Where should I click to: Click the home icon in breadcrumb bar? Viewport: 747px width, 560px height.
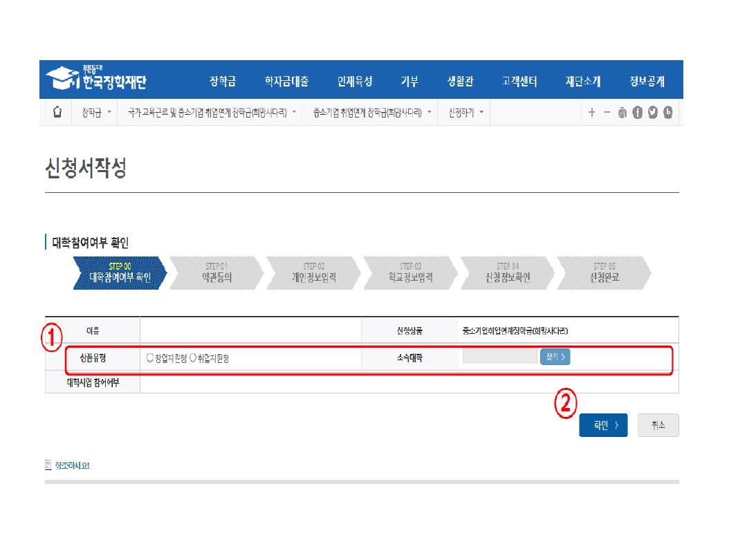coord(57,112)
